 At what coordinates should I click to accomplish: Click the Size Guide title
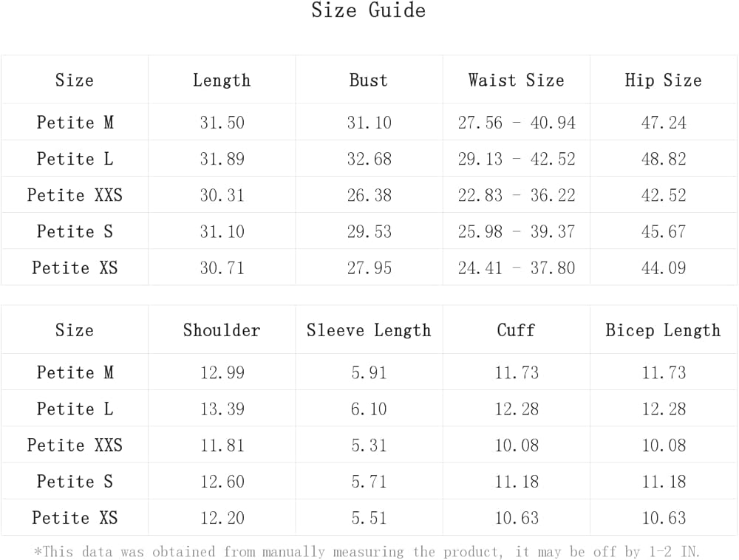368,11
